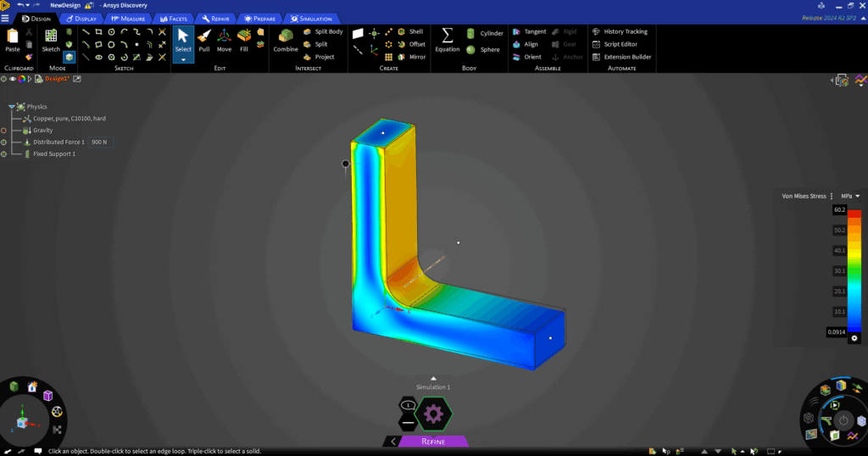
Task: Toggle the leftmost circle icon beside Design2
Action: click(x=4, y=79)
